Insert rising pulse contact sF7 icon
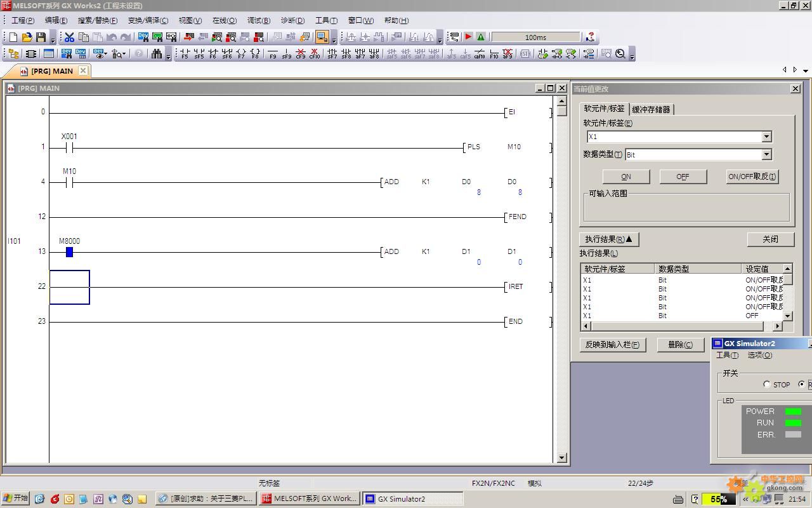Screen dimensions: 812x508 click(x=332, y=54)
